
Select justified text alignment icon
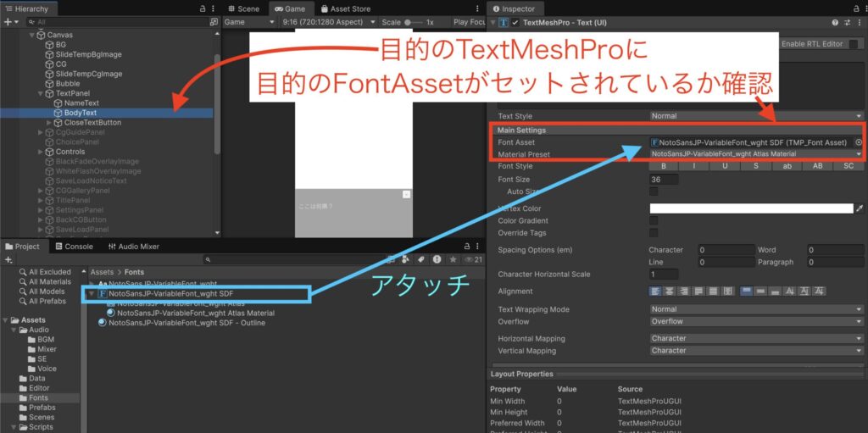pyautogui.click(x=698, y=291)
